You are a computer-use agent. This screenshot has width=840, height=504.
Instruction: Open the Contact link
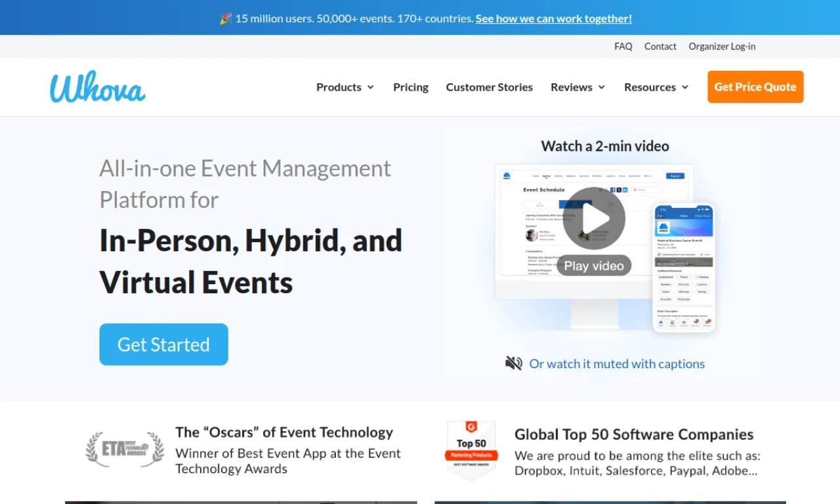pyautogui.click(x=660, y=47)
